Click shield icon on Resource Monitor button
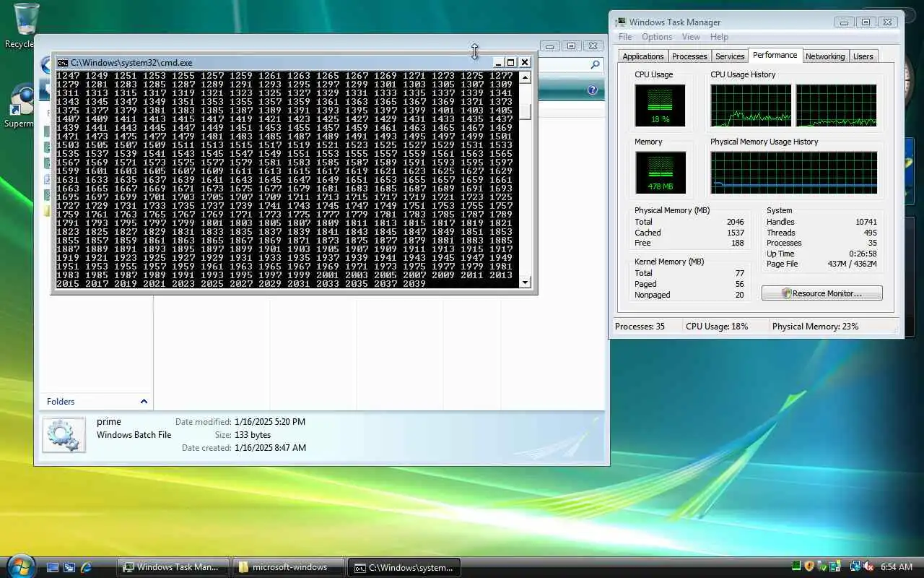 tap(787, 293)
